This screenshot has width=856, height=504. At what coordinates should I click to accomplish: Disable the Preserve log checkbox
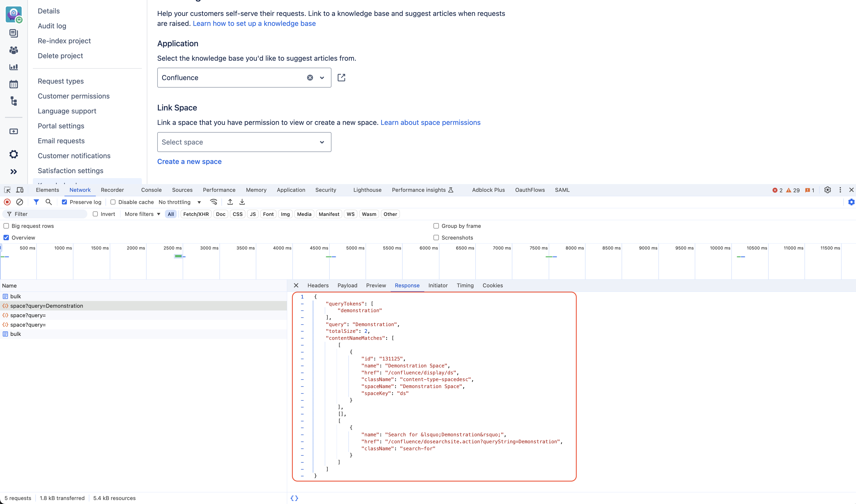[64, 202]
